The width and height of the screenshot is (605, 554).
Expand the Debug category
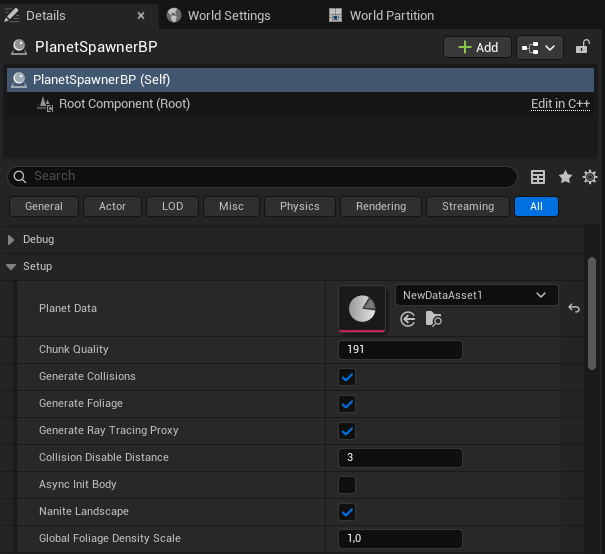click(11, 240)
